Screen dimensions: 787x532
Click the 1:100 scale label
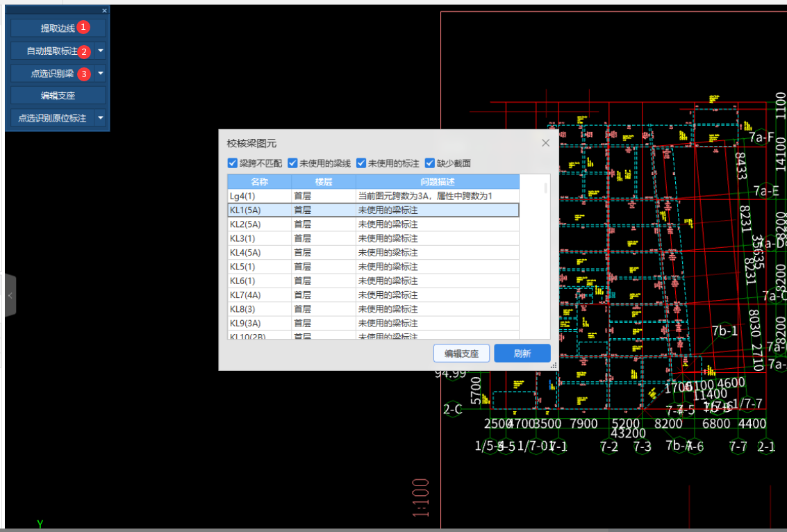pos(421,497)
